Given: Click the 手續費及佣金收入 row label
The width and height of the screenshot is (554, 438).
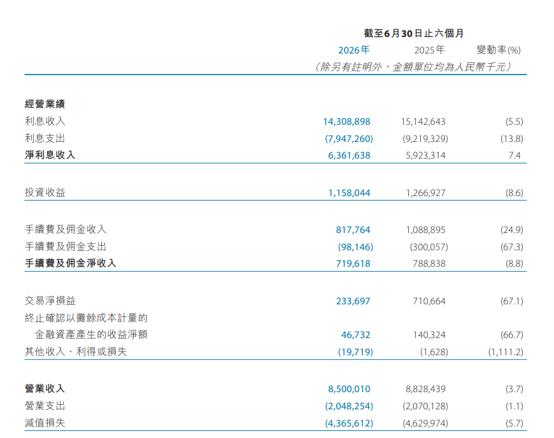Looking at the screenshot, I should (65, 230).
